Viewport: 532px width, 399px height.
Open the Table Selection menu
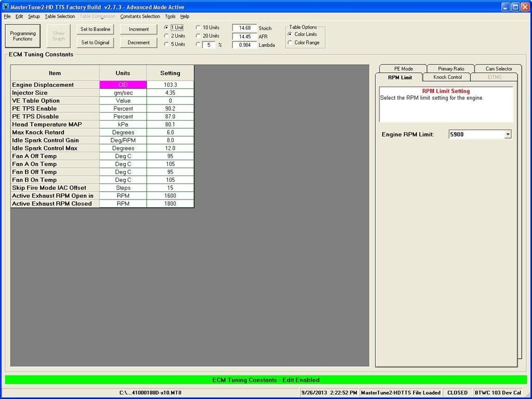pos(60,16)
